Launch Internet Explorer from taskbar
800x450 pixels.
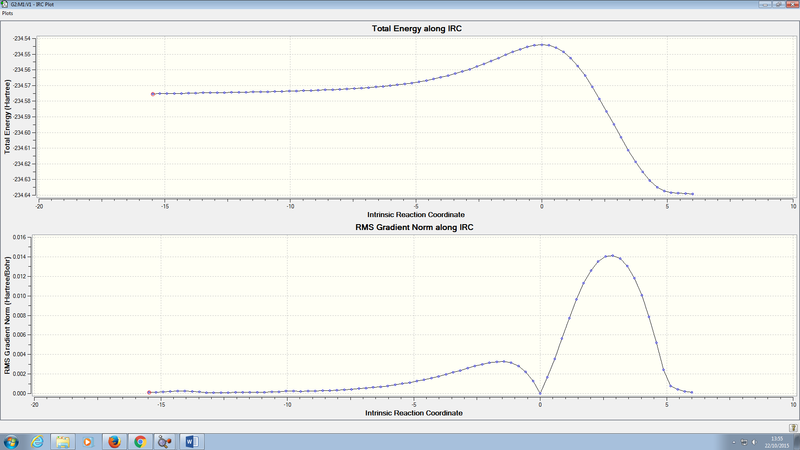click(37, 442)
